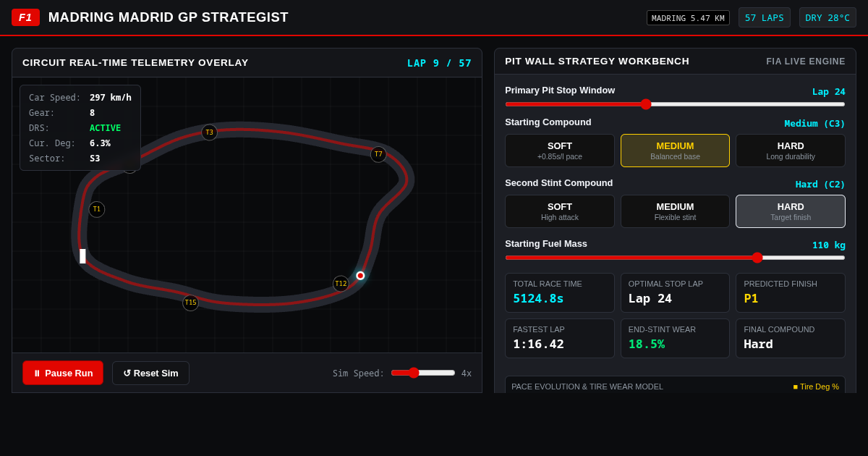Click the DRY 28°C weather badge
This screenshot has height=456, width=868.
(827, 17)
